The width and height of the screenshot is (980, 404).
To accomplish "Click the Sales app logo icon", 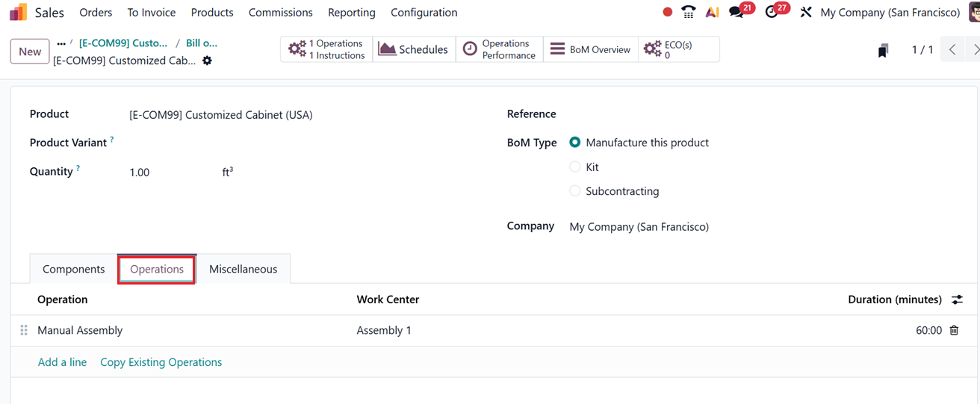I will pyautogui.click(x=18, y=12).
